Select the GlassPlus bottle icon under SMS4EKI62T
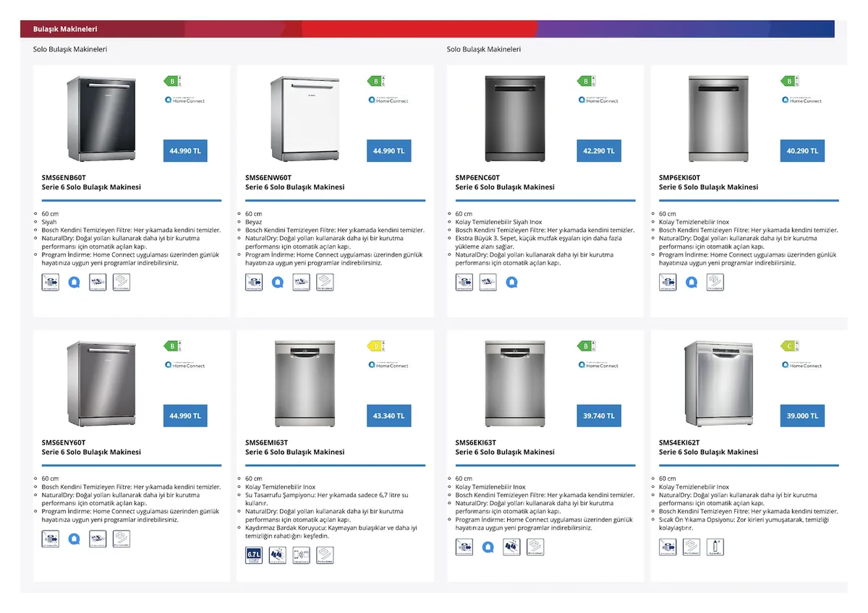Screen dimensions: 868x613 click(x=715, y=547)
